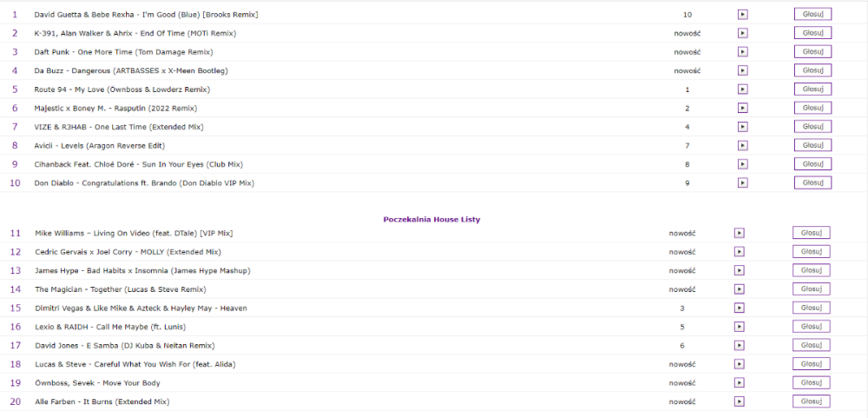Vote for Cedric Gervais MOLLY track
This screenshot has width=868, height=418.
[812, 251]
